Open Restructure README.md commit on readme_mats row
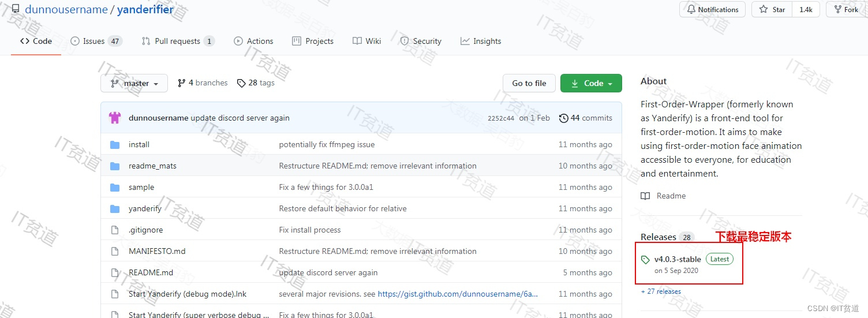This screenshot has height=318, width=868. pyautogui.click(x=377, y=166)
